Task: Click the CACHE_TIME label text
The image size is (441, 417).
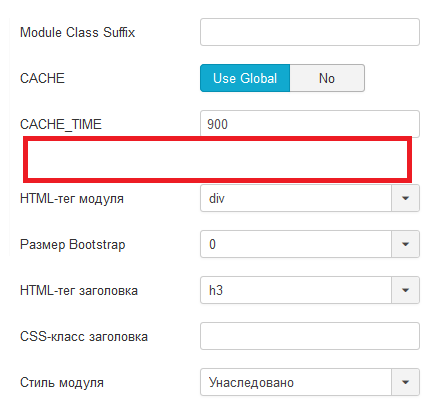Action: coord(61,125)
